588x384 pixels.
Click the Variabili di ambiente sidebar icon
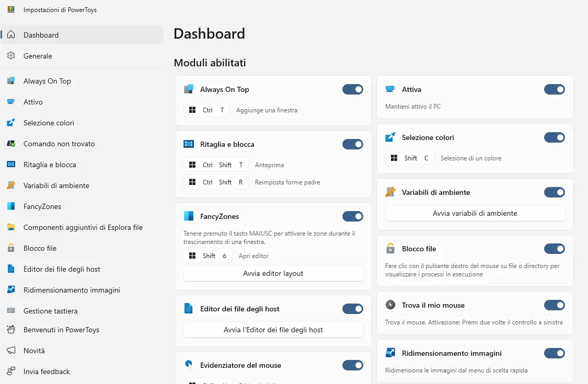point(11,185)
